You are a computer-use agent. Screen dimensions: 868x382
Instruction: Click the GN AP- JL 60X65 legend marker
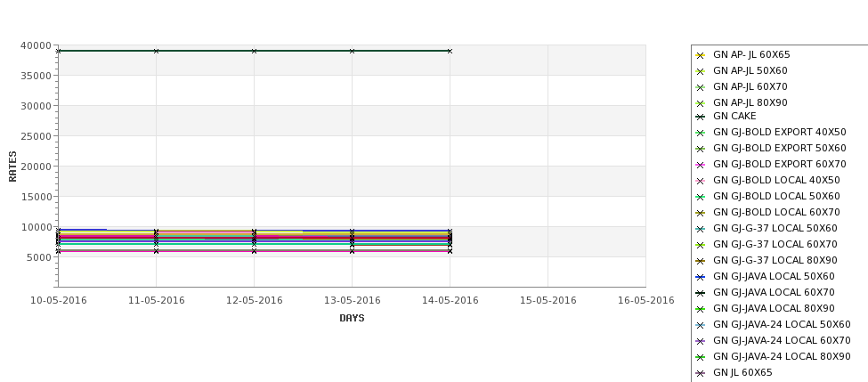(x=700, y=55)
